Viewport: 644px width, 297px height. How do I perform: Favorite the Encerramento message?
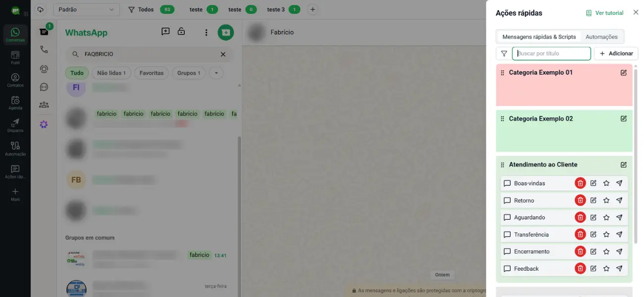click(606, 251)
